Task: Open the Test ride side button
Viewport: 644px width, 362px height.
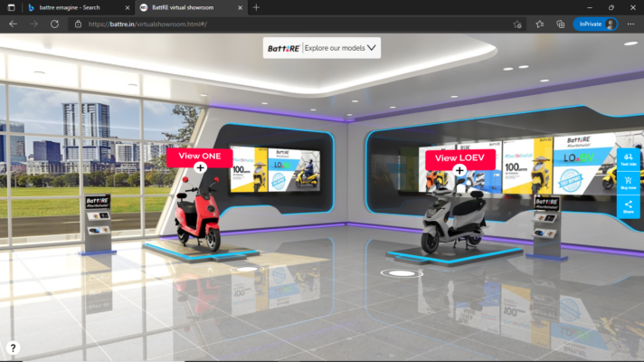Action: coord(628,159)
